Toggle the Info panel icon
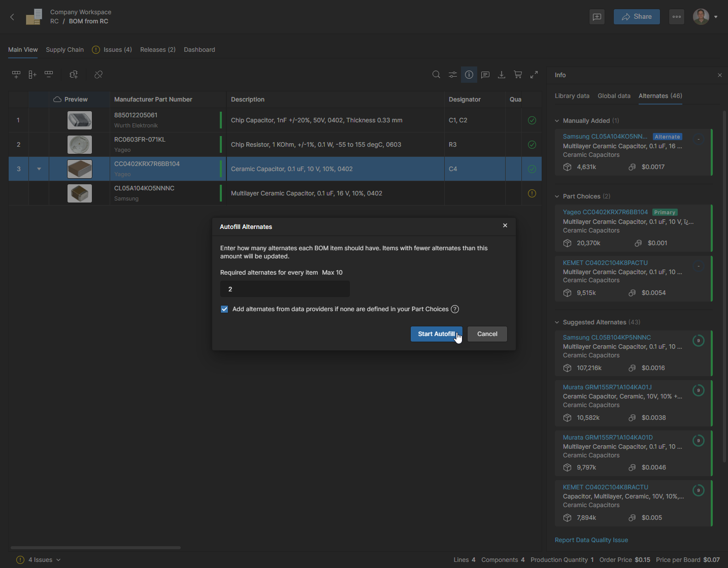The image size is (728, 568). [x=469, y=75]
